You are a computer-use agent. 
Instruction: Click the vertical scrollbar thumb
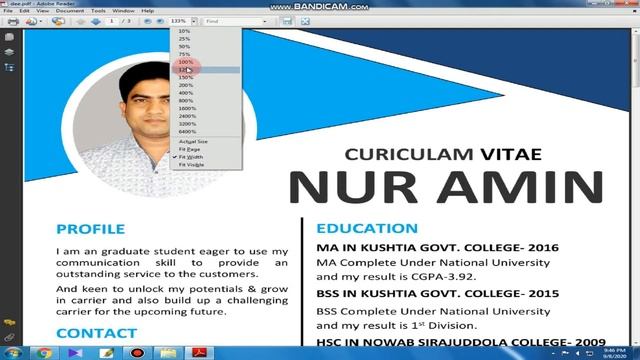(636, 60)
